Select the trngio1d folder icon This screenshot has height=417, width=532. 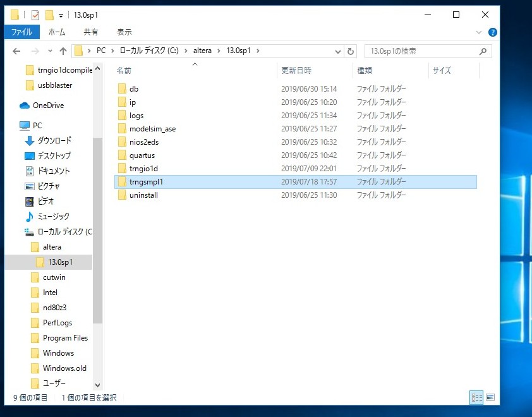(x=122, y=168)
